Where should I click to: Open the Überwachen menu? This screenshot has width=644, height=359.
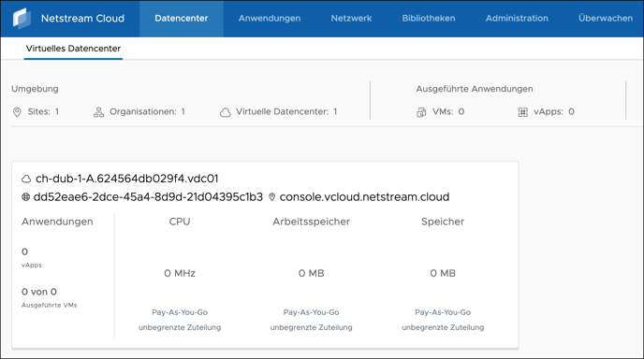click(606, 19)
